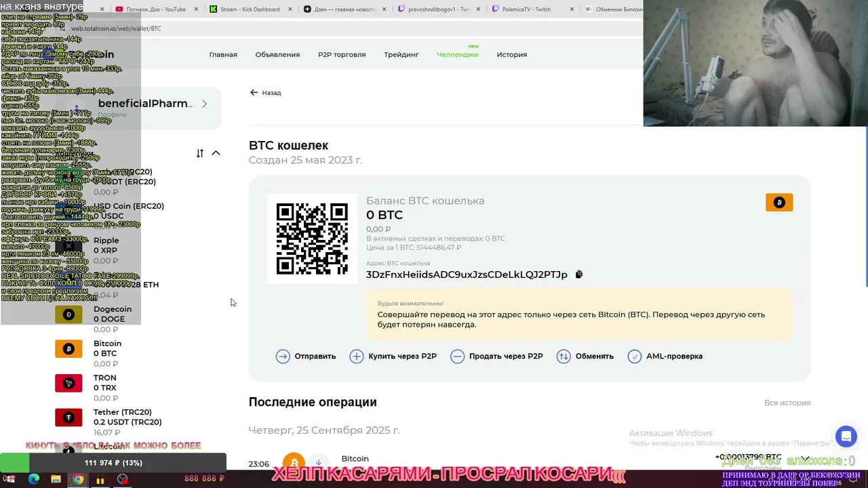The image size is (868, 488).
Task: Click the BTC wallet address text
Action: click(467, 274)
